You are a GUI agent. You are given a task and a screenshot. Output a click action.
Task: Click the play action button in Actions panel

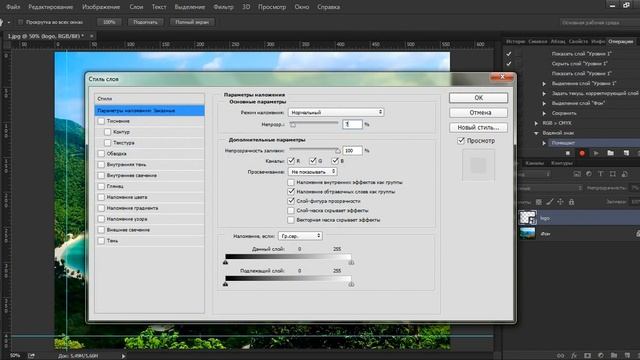coord(596,153)
